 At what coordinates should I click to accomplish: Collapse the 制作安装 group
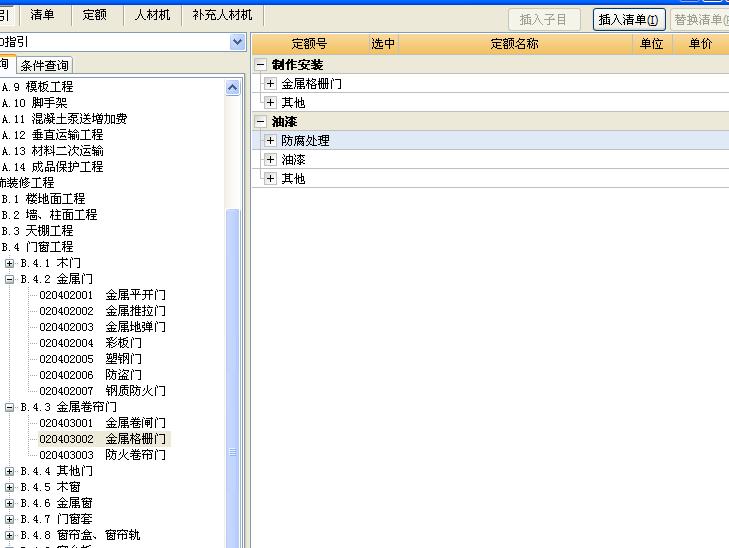point(261,65)
